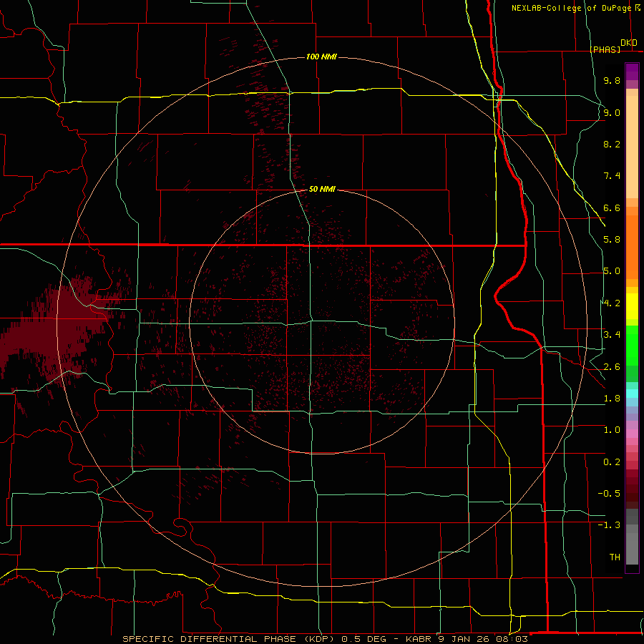This screenshot has height=644, width=644.
Task: Click the 4.2 value on color scale
Action: click(x=612, y=303)
